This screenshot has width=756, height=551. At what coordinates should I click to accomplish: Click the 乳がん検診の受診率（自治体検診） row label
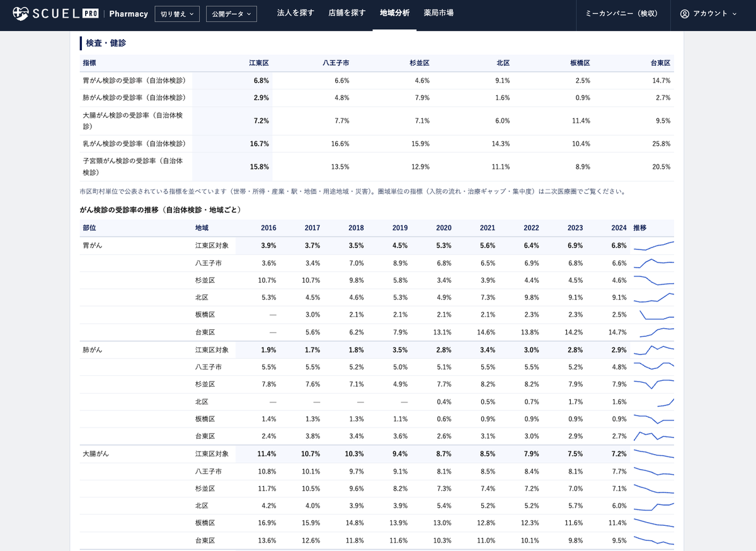click(134, 144)
